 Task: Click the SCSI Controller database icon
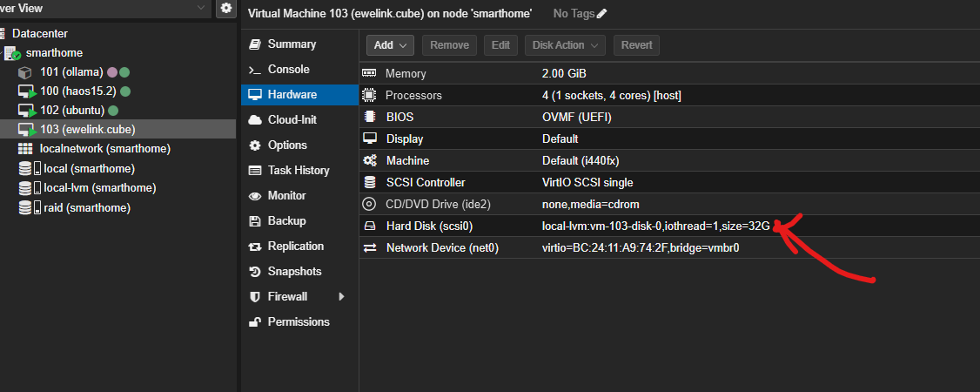point(370,183)
